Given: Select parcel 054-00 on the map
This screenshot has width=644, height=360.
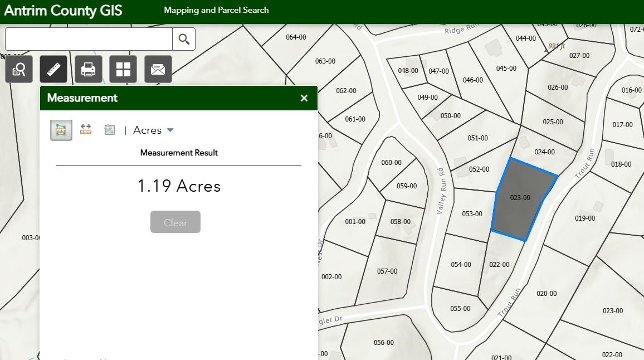Looking at the screenshot, I should pyautogui.click(x=461, y=265).
